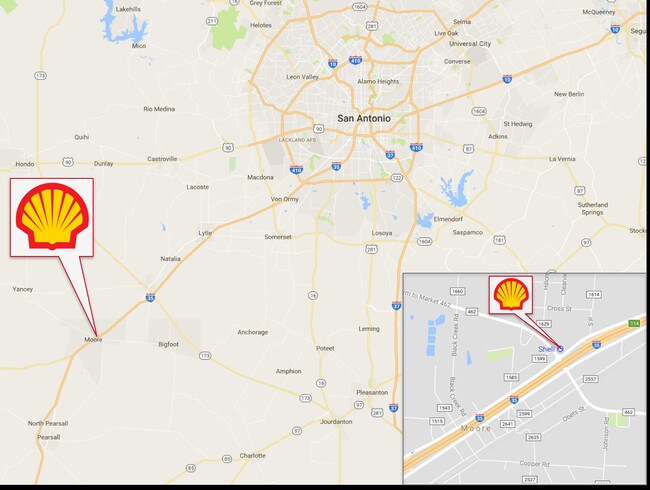Click the small Shell logo in inset map
Screen dimensions: 650x490
click(x=511, y=294)
